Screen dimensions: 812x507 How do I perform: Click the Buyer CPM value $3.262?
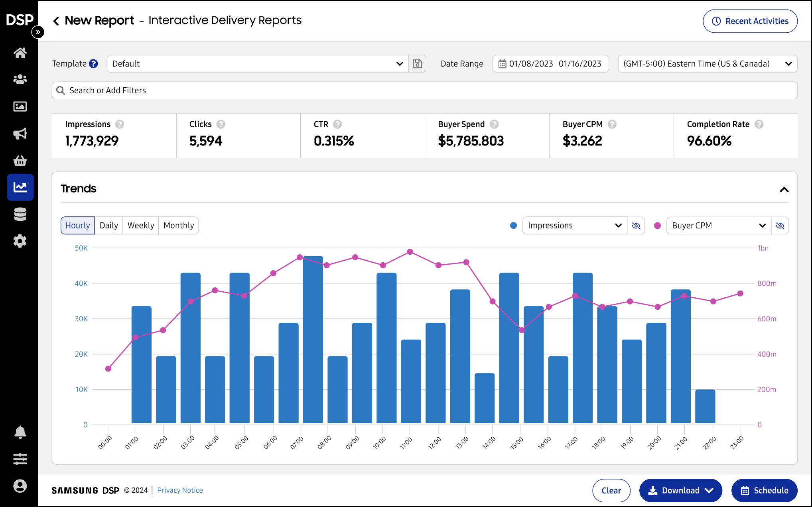click(582, 141)
